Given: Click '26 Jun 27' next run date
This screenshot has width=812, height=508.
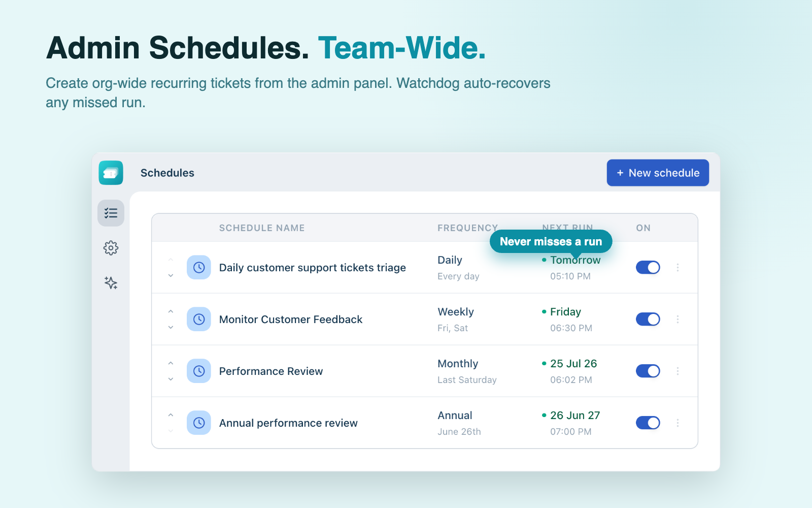Looking at the screenshot, I should (575, 416).
